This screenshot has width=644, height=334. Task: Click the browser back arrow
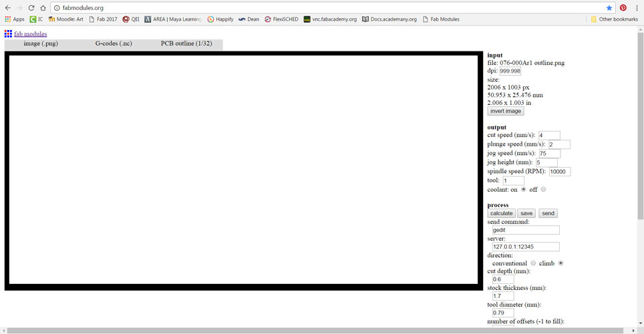point(8,8)
